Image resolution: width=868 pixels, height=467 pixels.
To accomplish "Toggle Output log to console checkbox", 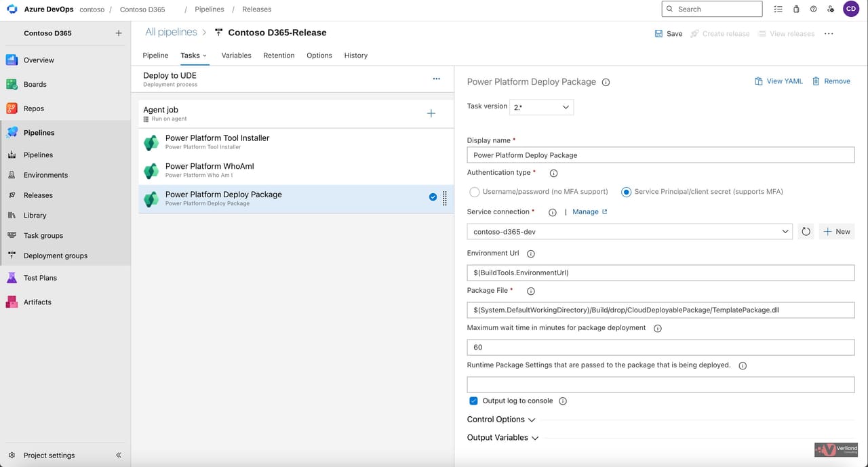I will tap(474, 401).
